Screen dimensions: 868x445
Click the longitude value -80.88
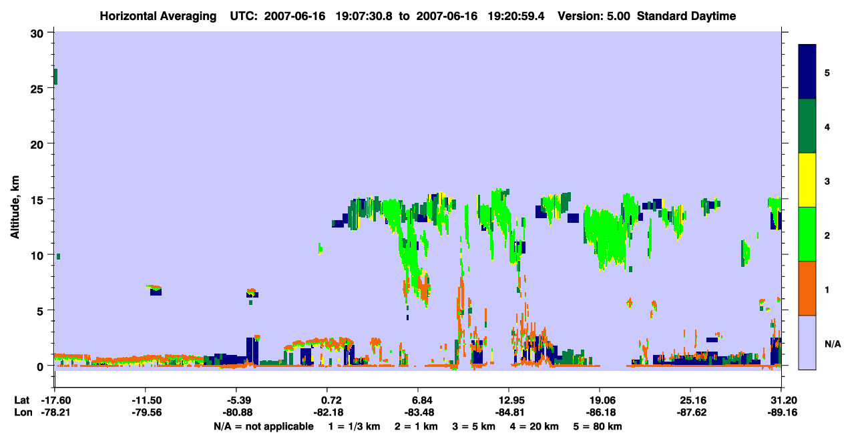pos(237,413)
